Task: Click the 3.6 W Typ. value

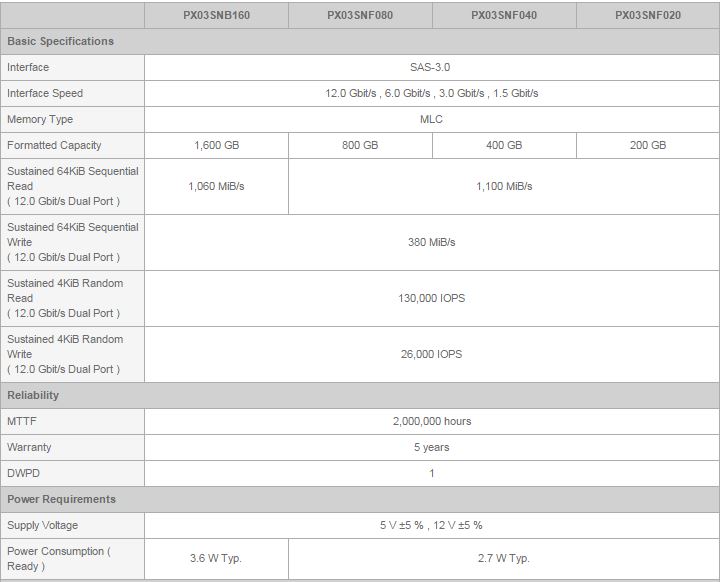Action: (x=216, y=559)
